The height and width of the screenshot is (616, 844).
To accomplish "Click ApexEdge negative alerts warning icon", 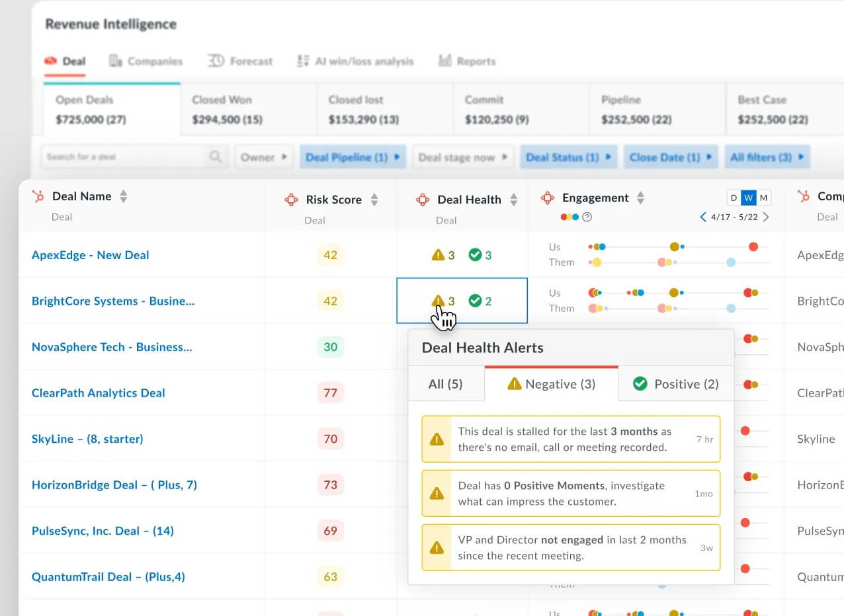I will click(x=438, y=254).
